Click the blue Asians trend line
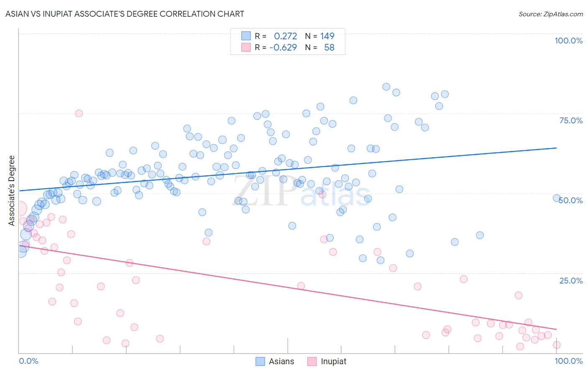The image size is (588, 373). click(288, 169)
